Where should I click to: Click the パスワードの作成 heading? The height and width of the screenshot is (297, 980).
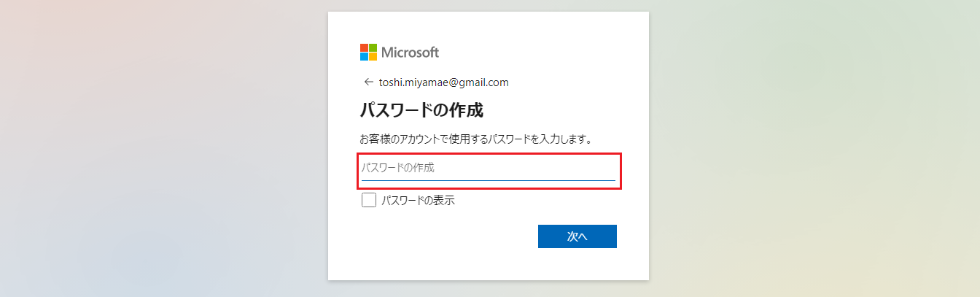pos(421,111)
